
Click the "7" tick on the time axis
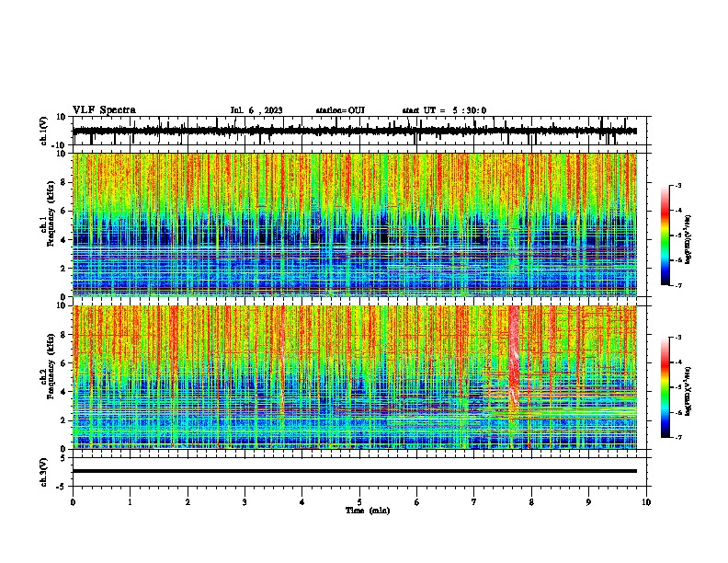pyautogui.click(x=474, y=502)
